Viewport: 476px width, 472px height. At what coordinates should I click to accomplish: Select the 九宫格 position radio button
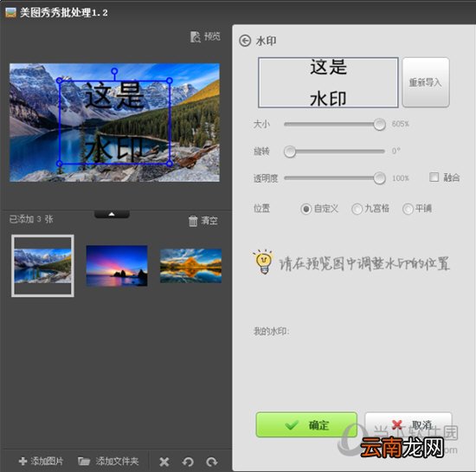pos(357,209)
